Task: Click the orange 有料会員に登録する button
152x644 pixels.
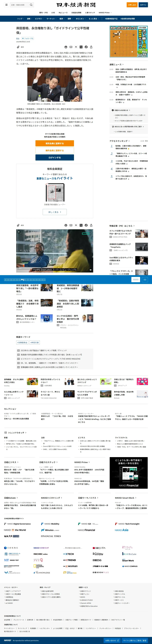Action: pos(55,143)
